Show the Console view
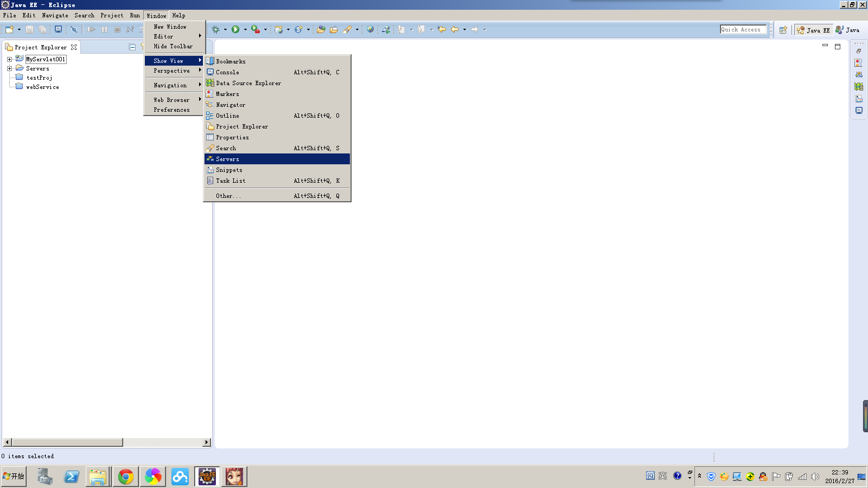This screenshot has width=868, height=488. (x=277, y=72)
